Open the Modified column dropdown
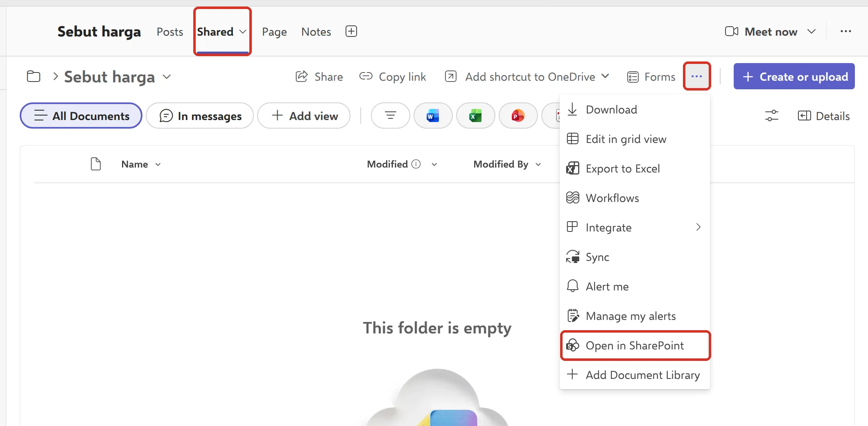This screenshot has width=868, height=426. [x=434, y=164]
